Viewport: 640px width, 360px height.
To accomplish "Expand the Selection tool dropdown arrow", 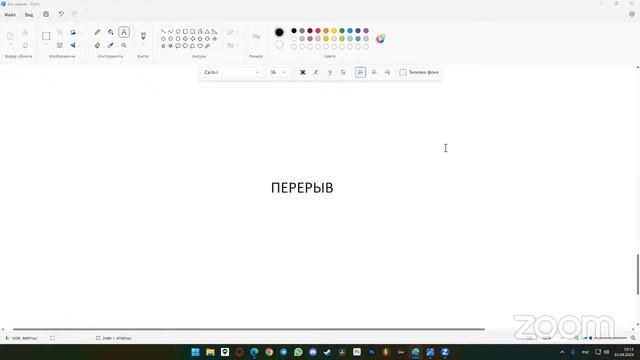I will point(46,45).
